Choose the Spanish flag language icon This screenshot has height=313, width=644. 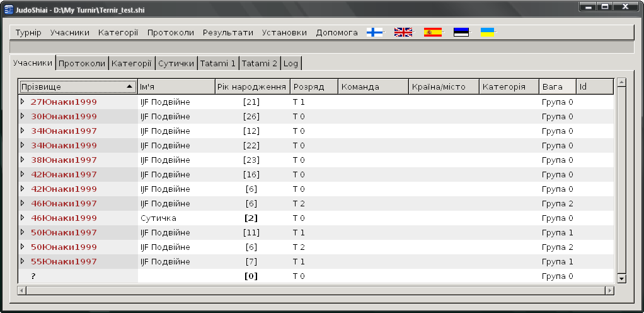pos(433,32)
